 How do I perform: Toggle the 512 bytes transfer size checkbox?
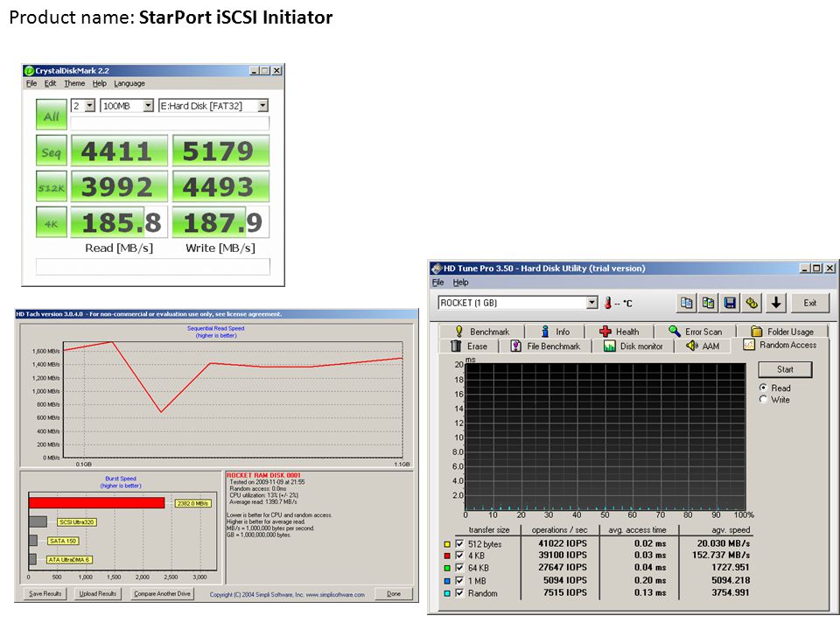459,543
